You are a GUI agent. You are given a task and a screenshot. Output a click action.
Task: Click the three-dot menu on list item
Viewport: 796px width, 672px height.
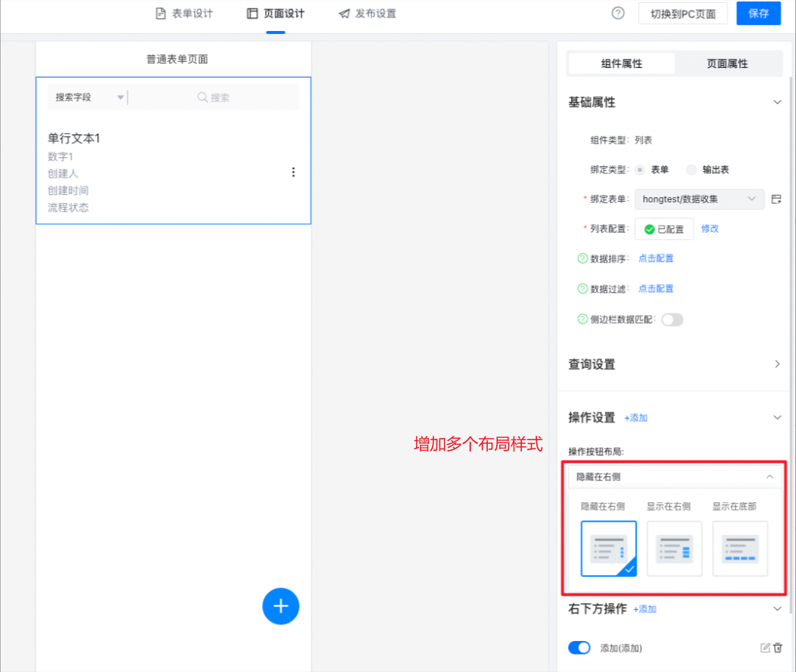point(294,172)
